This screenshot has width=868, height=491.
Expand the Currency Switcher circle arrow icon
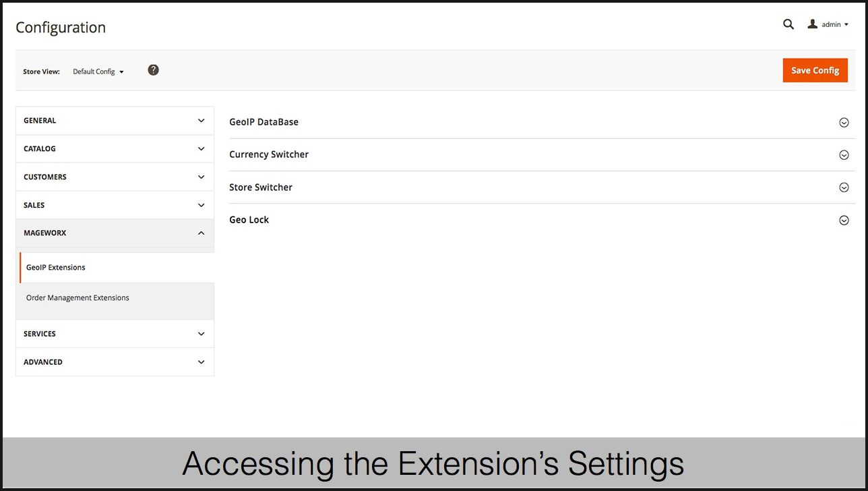tap(844, 155)
